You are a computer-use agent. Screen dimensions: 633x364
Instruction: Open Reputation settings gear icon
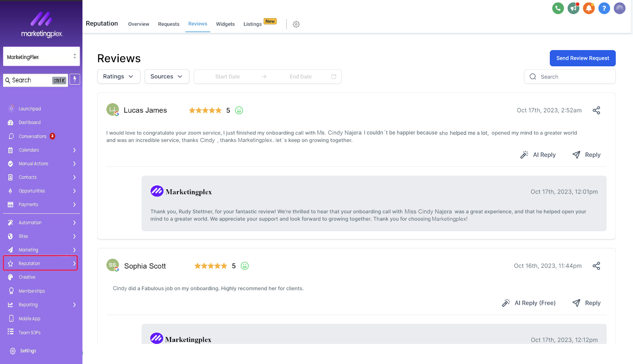[x=296, y=24]
